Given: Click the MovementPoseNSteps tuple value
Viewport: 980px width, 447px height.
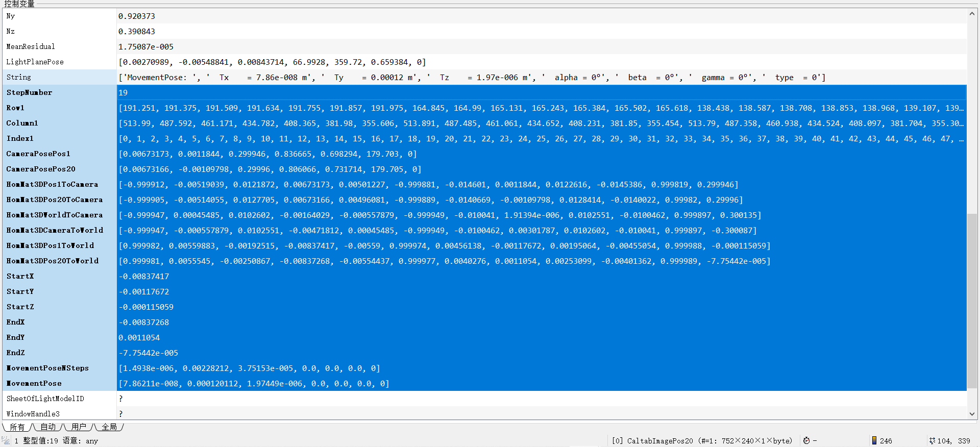Looking at the screenshot, I should [x=249, y=368].
